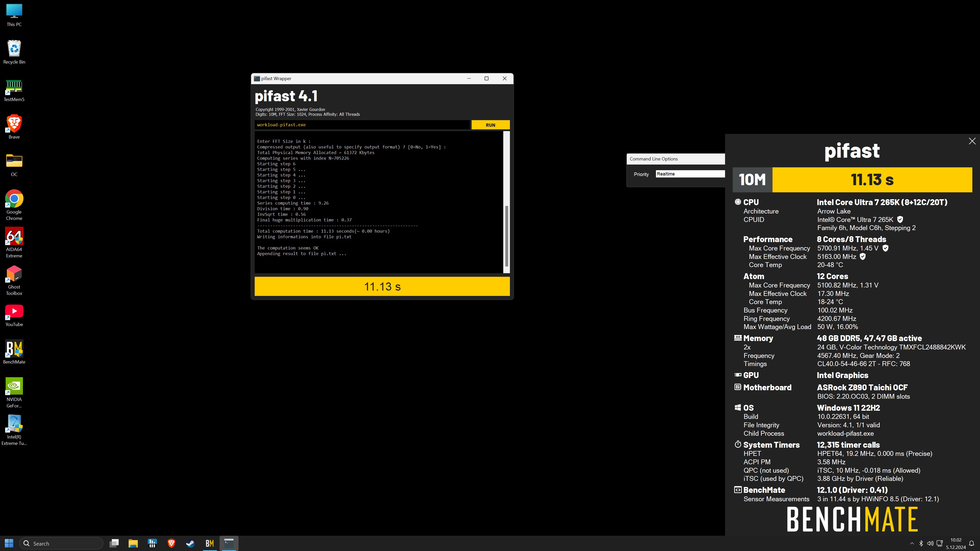Click the BenchMate 12.1.0 version text
Image resolution: width=980 pixels, height=551 pixels.
point(852,490)
